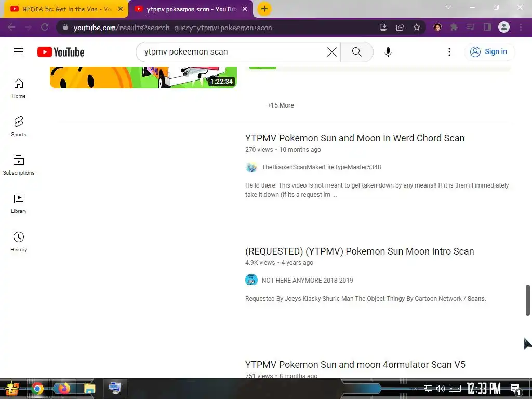Select text "Requested By Joeys Klasky Shuric Man"
The height and width of the screenshot is (399, 532).
(299, 299)
